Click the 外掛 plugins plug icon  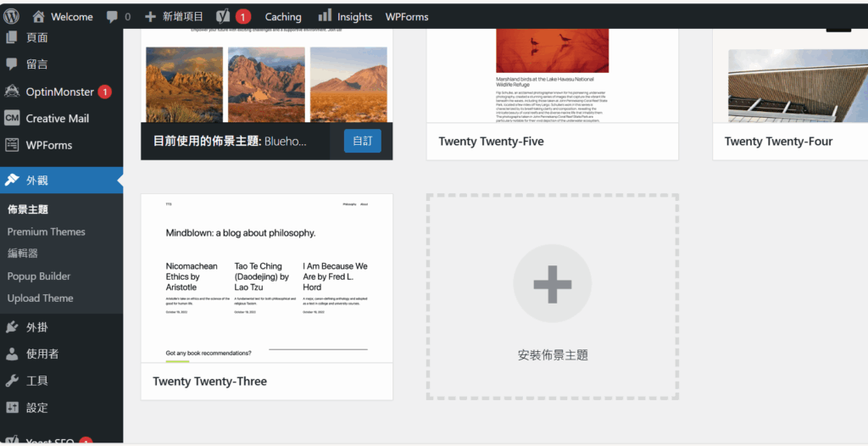pos(12,327)
